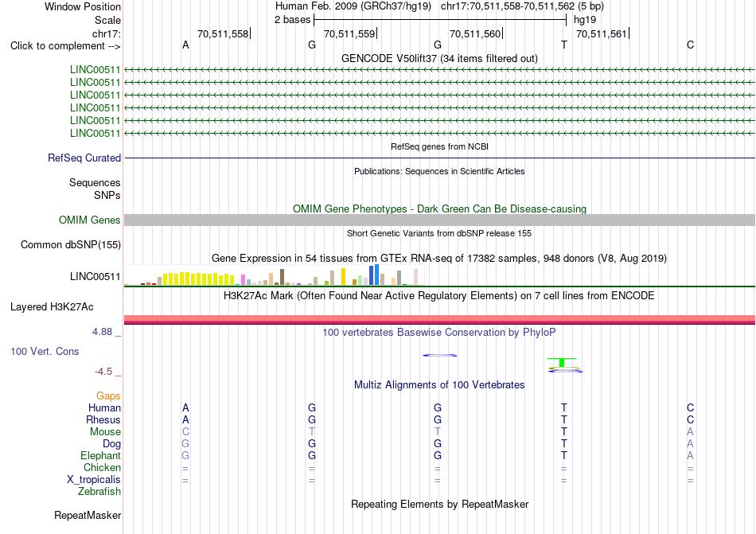Click the Dog alignment row label

tap(112, 444)
